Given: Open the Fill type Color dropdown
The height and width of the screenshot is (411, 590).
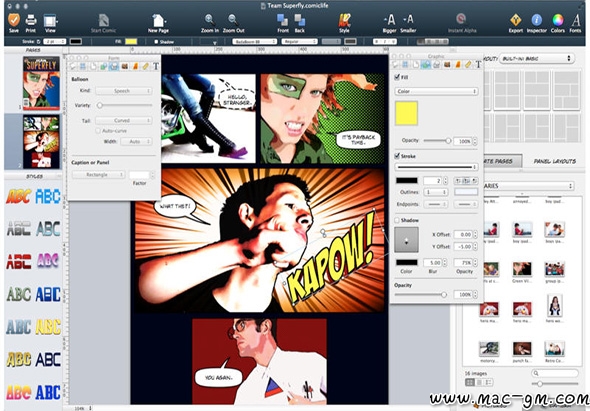Looking at the screenshot, I should 436,91.
